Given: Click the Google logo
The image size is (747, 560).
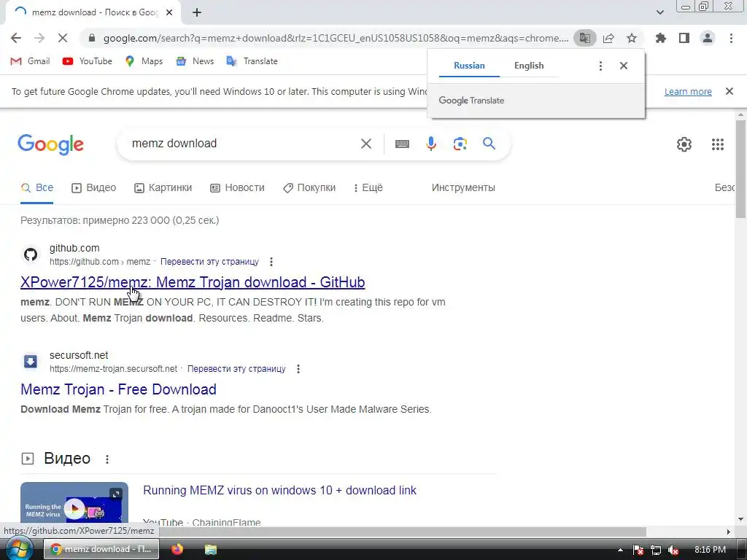Looking at the screenshot, I should (50, 144).
